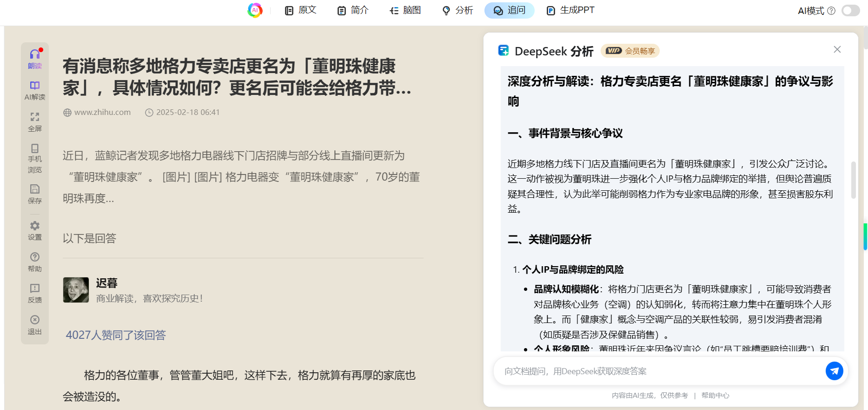This screenshot has height=410, width=868.
Task: Send question with blue paper-plane button
Action: (x=835, y=371)
